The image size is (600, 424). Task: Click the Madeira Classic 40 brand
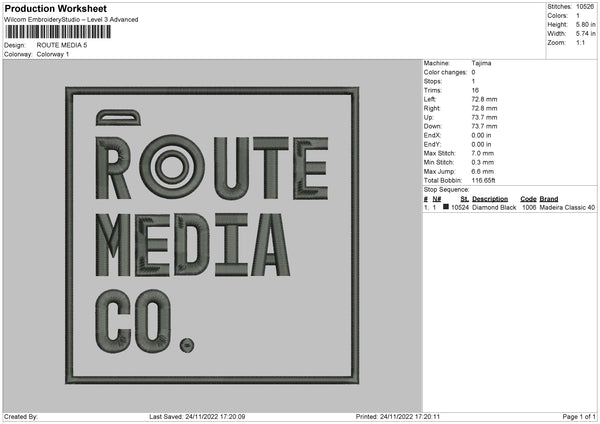point(567,207)
